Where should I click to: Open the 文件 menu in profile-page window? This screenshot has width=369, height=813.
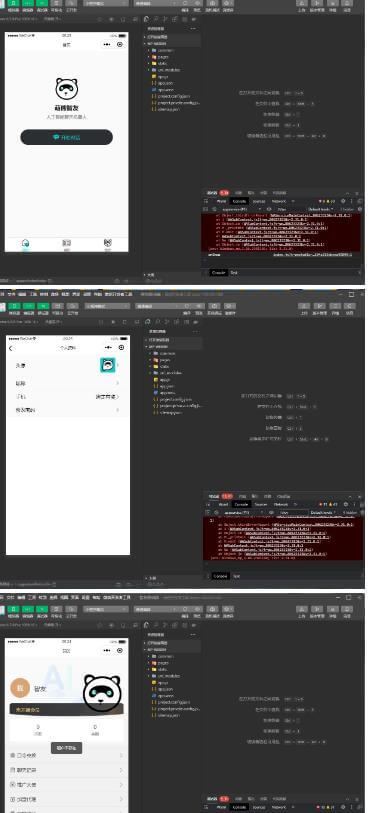[10, 294]
